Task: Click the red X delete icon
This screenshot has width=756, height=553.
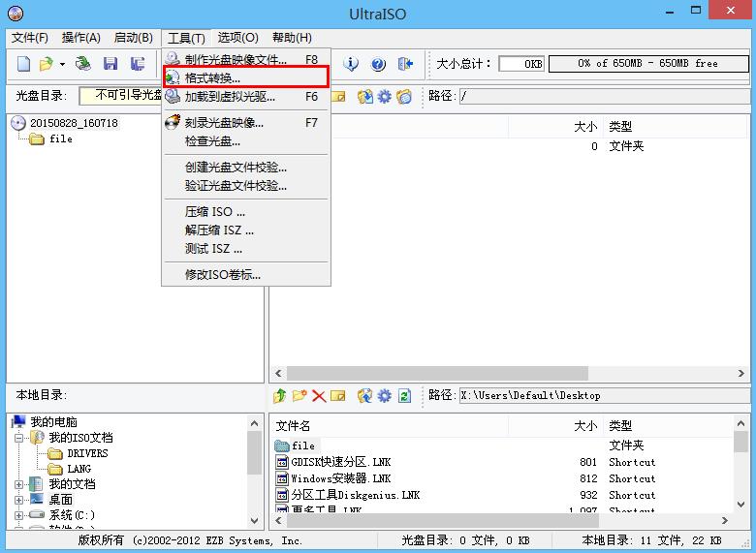Action: click(319, 396)
